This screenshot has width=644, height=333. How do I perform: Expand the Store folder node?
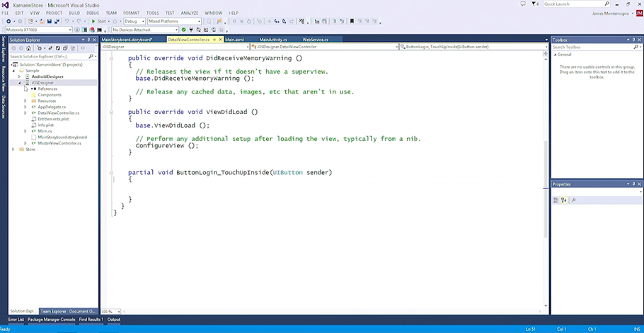13,149
